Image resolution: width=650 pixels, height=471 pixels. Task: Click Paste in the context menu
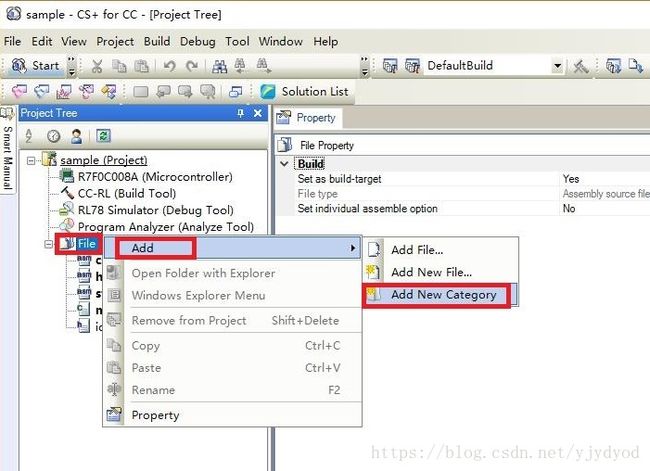tap(232, 368)
